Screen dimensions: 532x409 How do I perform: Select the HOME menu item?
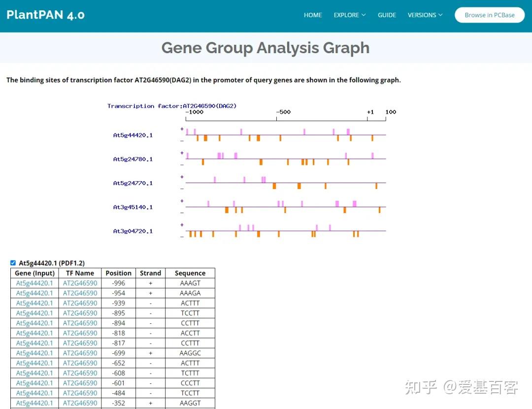click(x=313, y=15)
